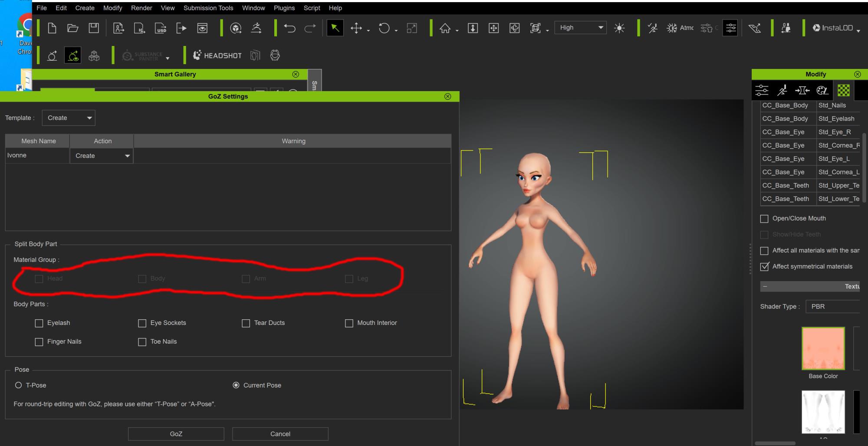Check the Eye Sockets option
Image resolution: width=868 pixels, height=446 pixels.
[142, 323]
